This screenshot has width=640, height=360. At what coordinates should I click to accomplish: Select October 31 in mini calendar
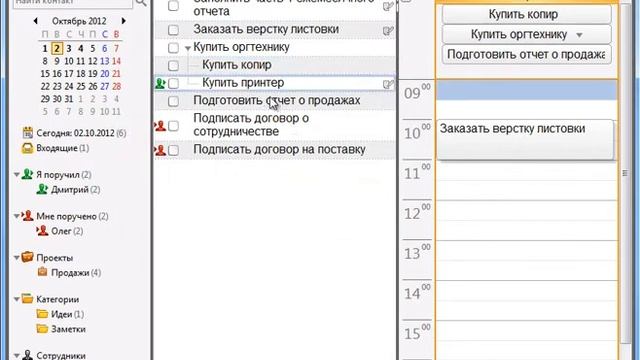coord(69,99)
